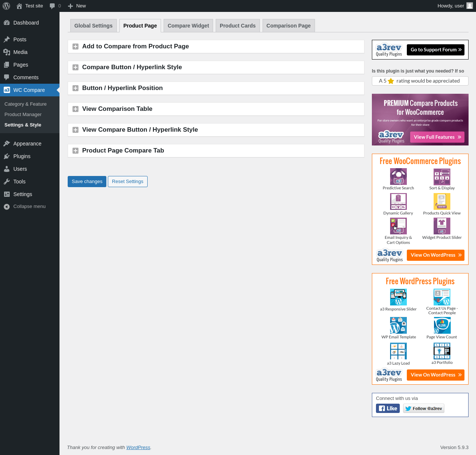
Task: Switch to the Global Settings tab
Action: point(93,26)
